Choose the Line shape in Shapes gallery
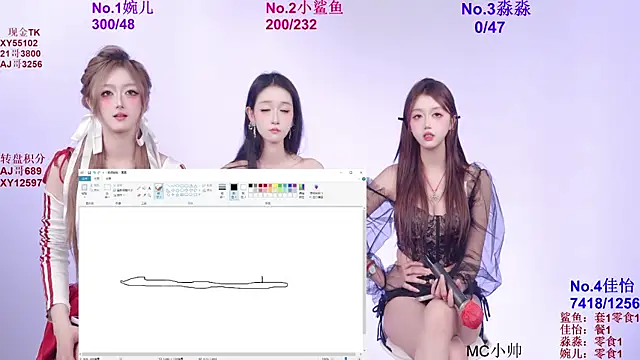The width and height of the screenshot is (640, 360). [168, 185]
